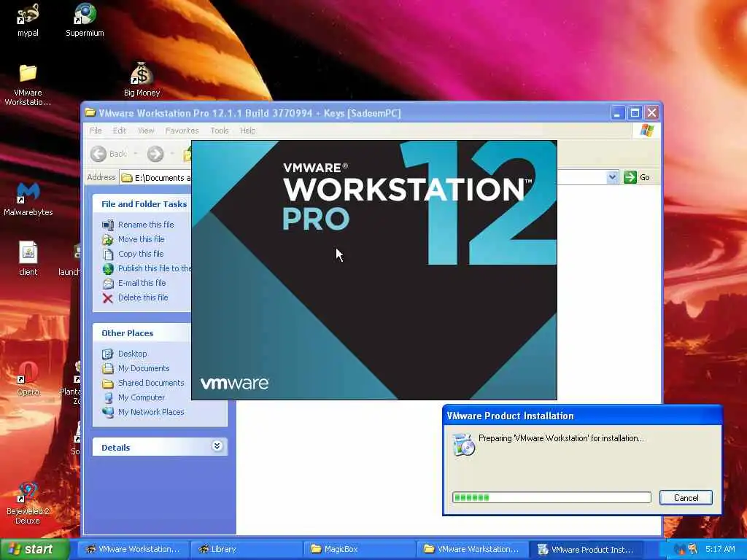This screenshot has height=560, width=747.
Task: Click the Rename this file icon
Action: point(108,225)
